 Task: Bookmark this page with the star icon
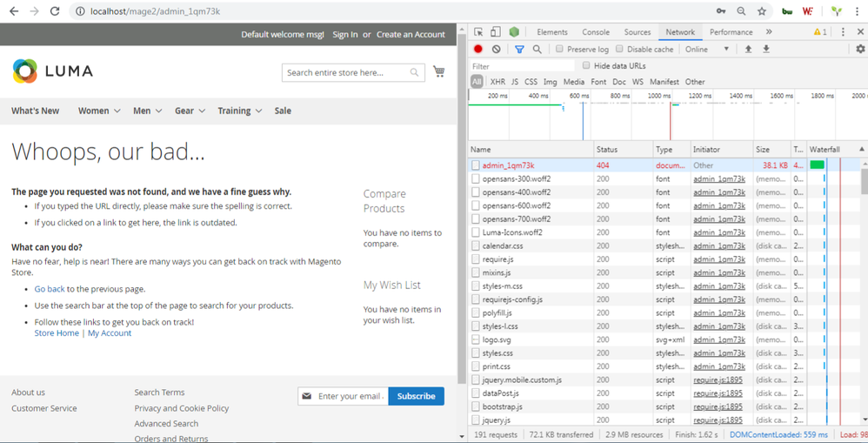(x=762, y=11)
